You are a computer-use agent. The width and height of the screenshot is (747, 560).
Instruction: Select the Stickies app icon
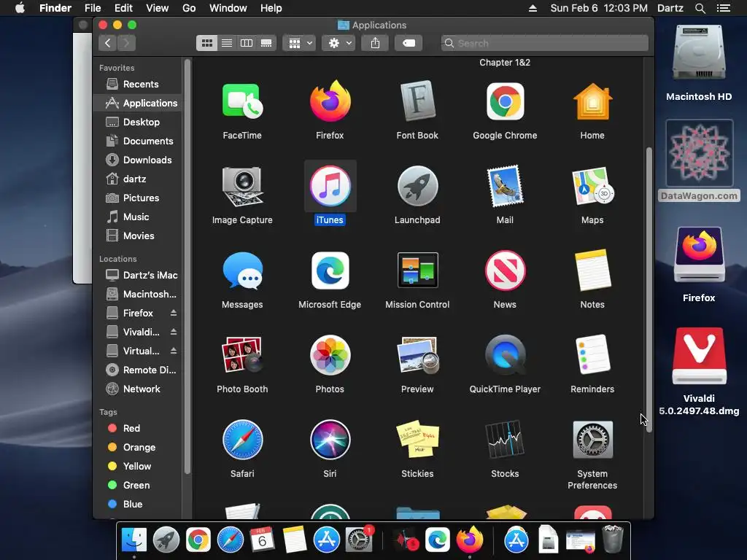pos(417,440)
